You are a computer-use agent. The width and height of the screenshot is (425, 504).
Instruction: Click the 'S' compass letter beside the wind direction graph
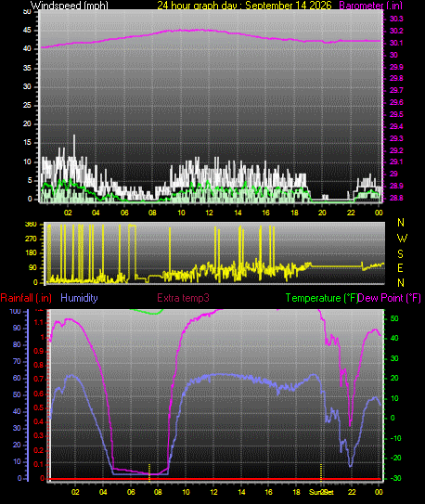(400, 254)
